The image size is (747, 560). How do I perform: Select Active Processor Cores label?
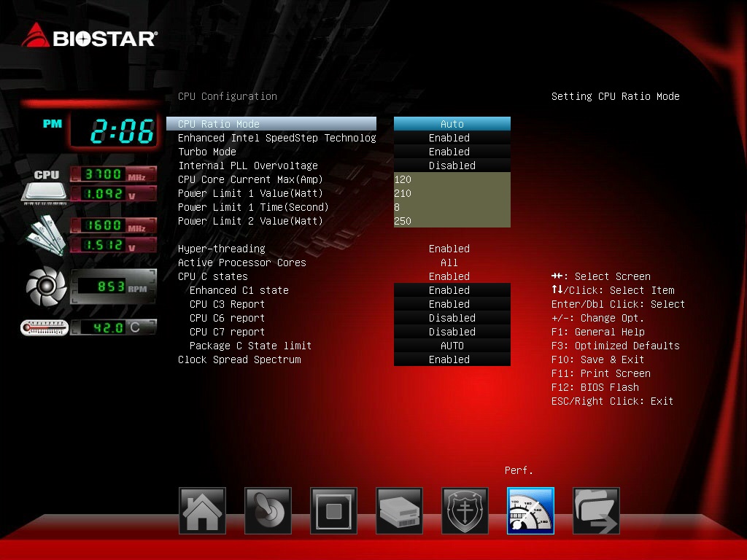point(242,262)
